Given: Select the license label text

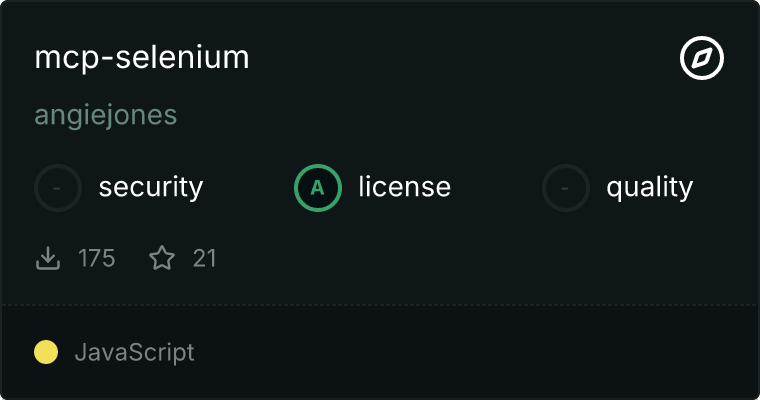Looking at the screenshot, I should click(x=404, y=187).
